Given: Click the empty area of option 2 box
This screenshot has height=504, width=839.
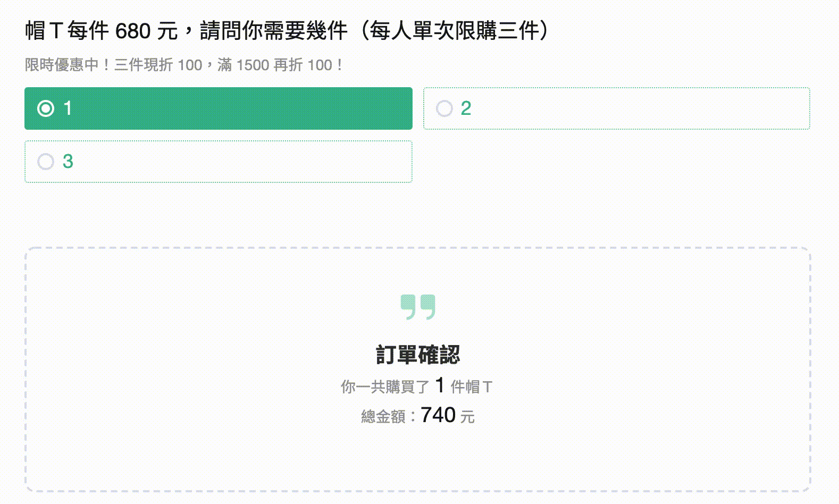Looking at the screenshot, I should [x=638, y=108].
